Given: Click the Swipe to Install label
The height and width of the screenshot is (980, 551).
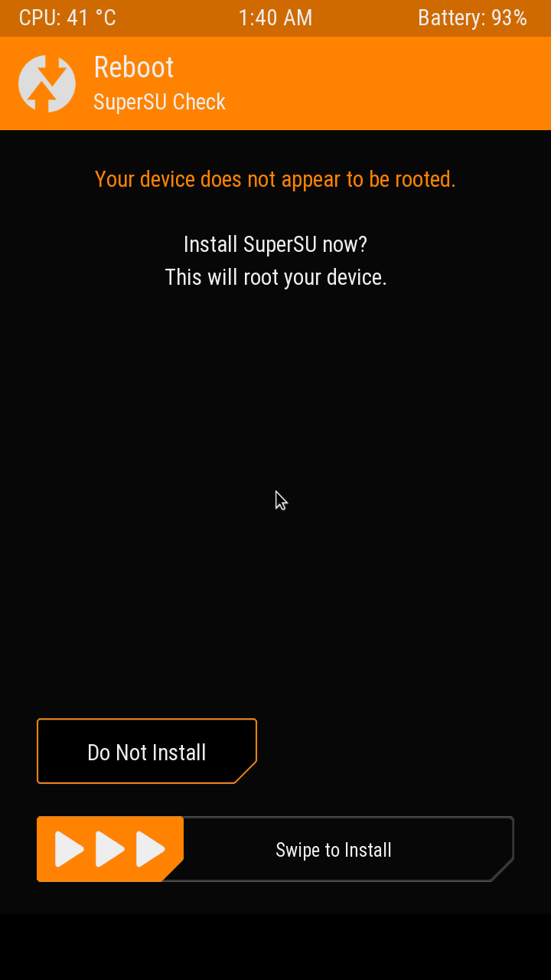Looking at the screenshot, I should (334, 850).
